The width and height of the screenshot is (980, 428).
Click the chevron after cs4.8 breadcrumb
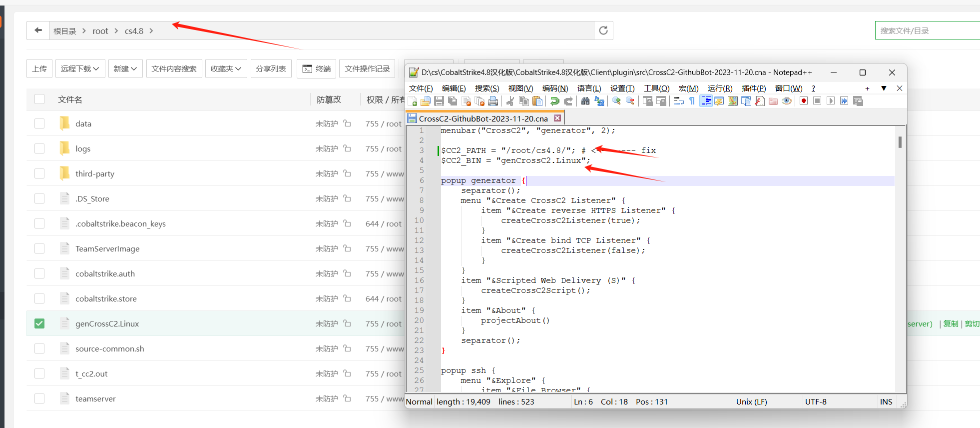[x=151, y=30]
